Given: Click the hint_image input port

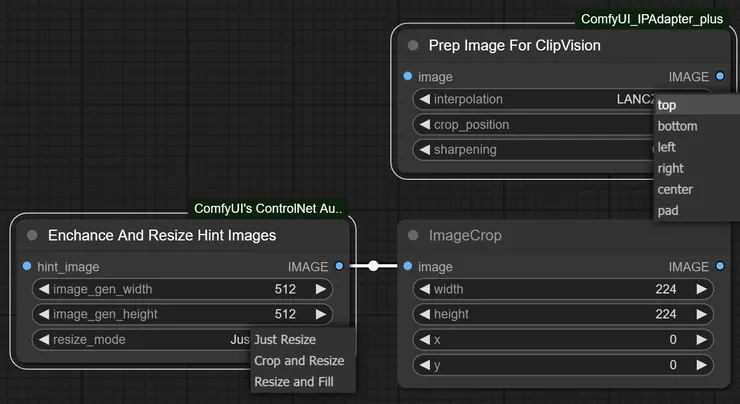Looking at the screenshot, I should click(x=26, y=266).
